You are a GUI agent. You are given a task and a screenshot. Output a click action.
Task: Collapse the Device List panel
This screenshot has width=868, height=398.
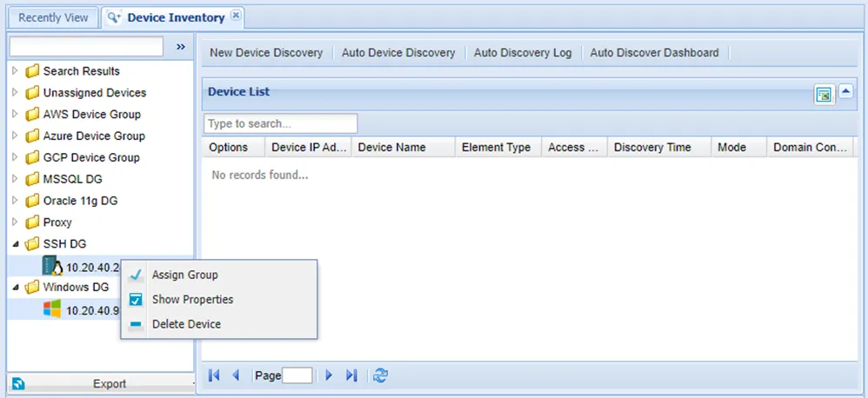845,91
